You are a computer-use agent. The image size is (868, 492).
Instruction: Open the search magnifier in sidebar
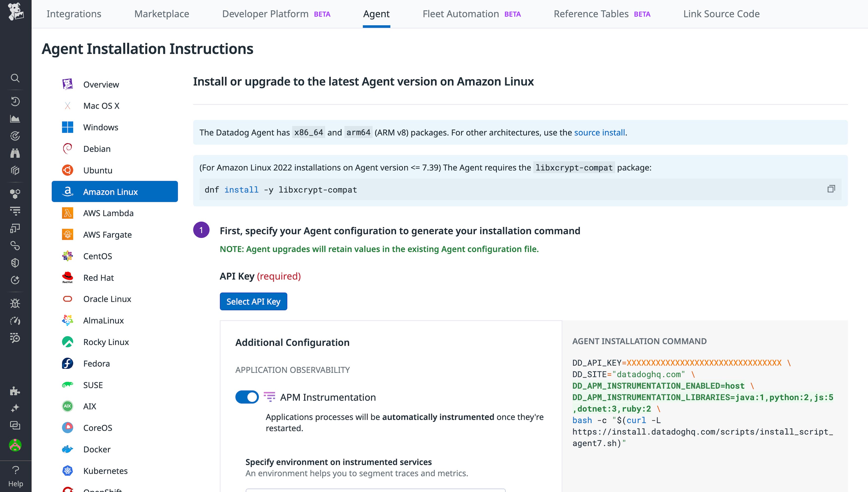pos(15,78)
